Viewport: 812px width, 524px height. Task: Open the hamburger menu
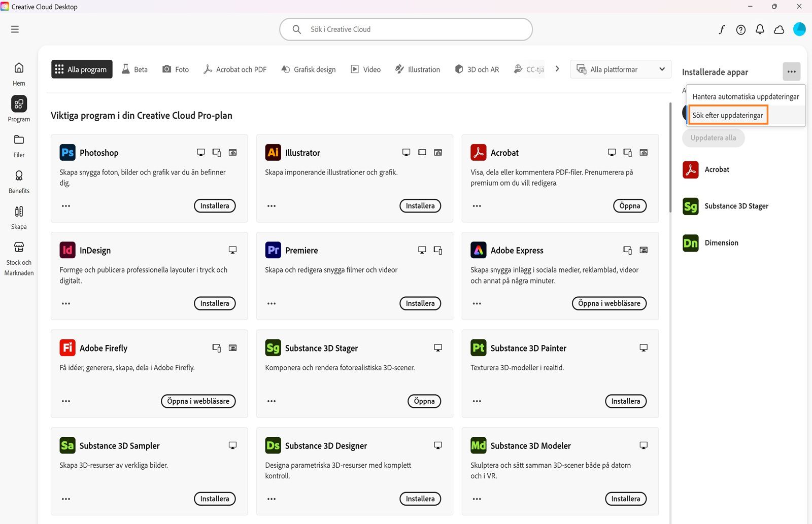[15, 29]
